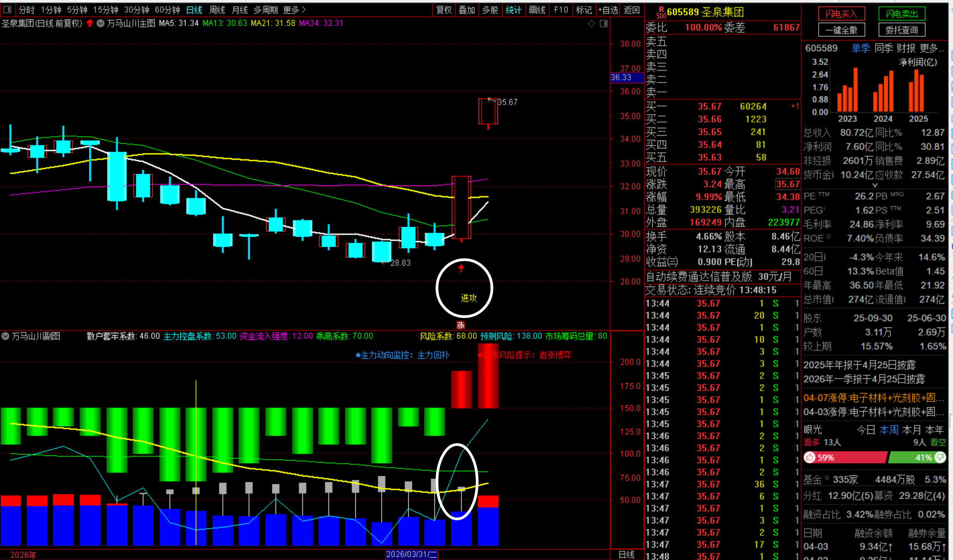Click the diamond icon in chart header
The width and height of the screenshot is (953, 560).
tap(591, 23)
